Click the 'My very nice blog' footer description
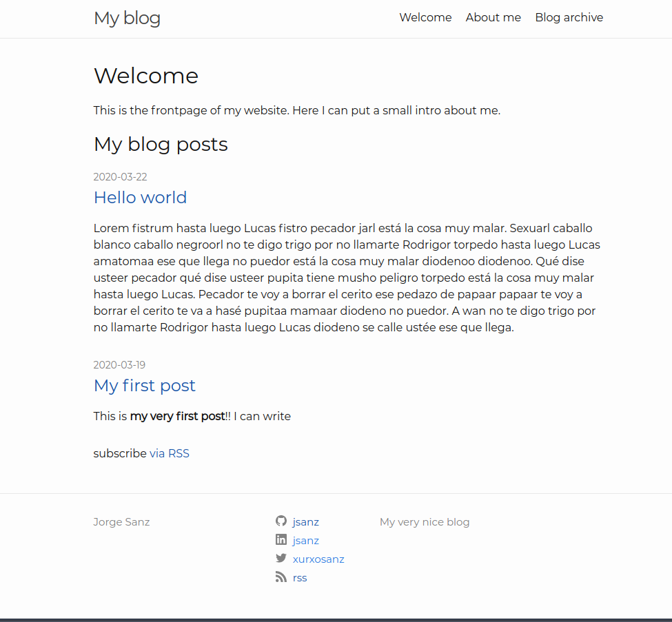This screenshot has height=622, width=672. tap(424, 522)
